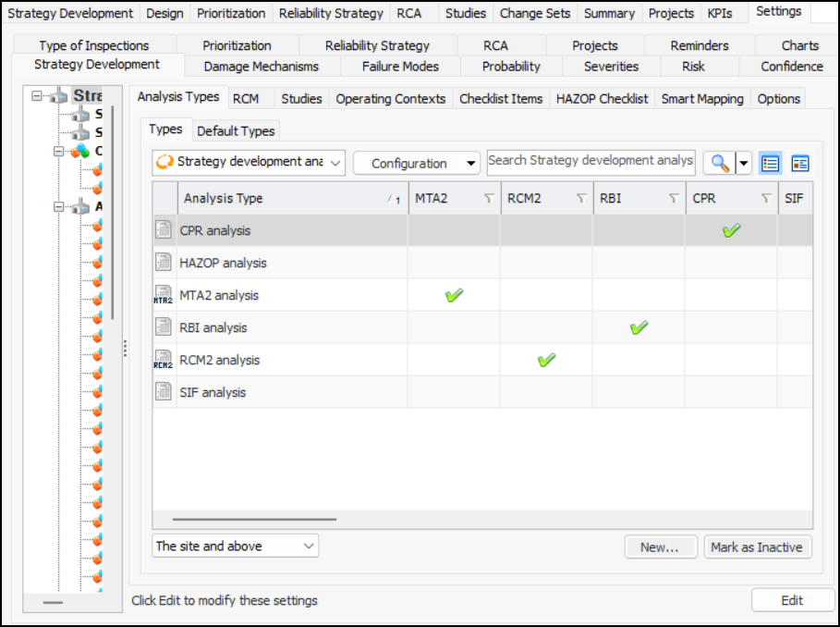Viewport: 840px width, 627px height.
Task: Open 'The site and above' dropdown
Action: [235, 547]
